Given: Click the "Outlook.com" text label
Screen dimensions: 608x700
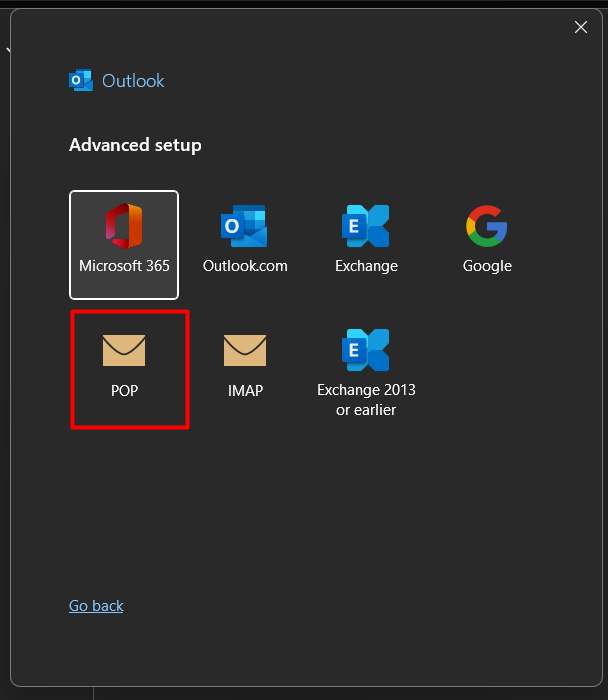Looking at the screenshot, I should tap(245, 266).
